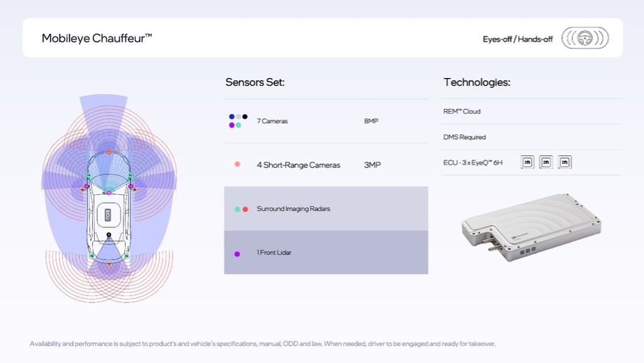Click the pink Short-Range Cameras legend dot
This screenshot has width=644, height=363.
[238, 165]
